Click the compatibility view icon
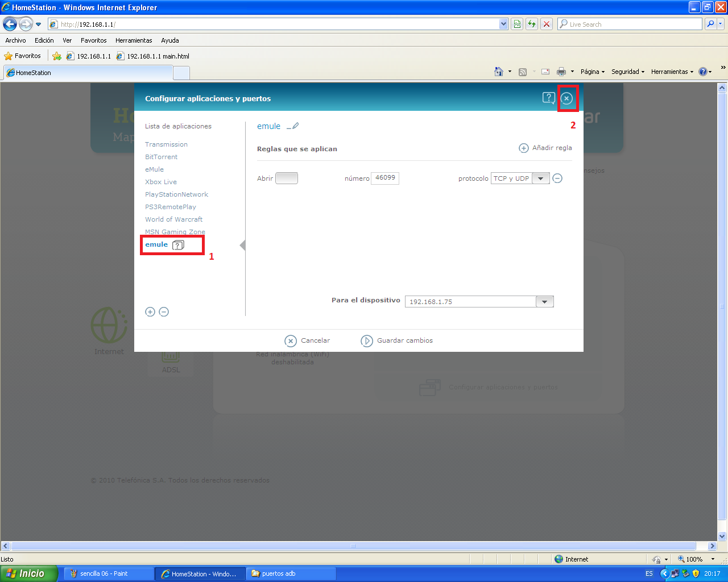728x582 pixels. click(x=517, y=24)
